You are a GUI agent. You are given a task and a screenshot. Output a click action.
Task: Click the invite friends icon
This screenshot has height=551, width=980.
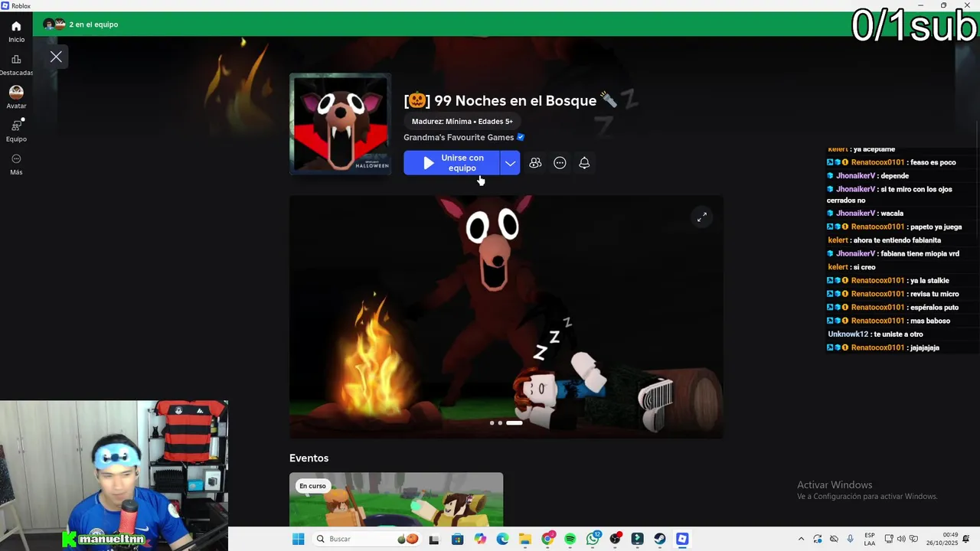coord(535,163)
